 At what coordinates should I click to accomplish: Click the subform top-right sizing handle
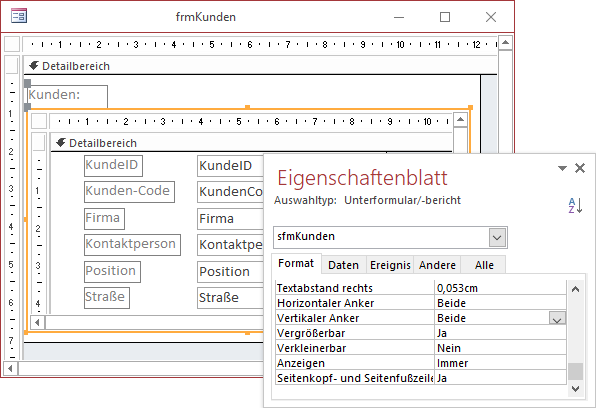(471, 108)
